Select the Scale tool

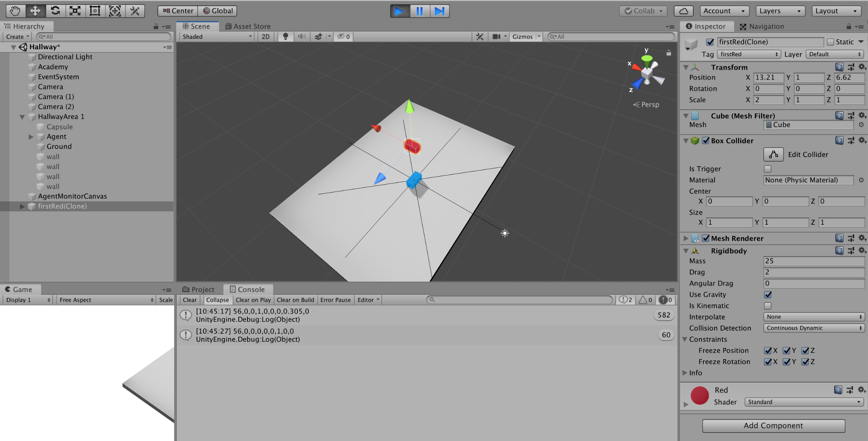click(x=75, y=11)
